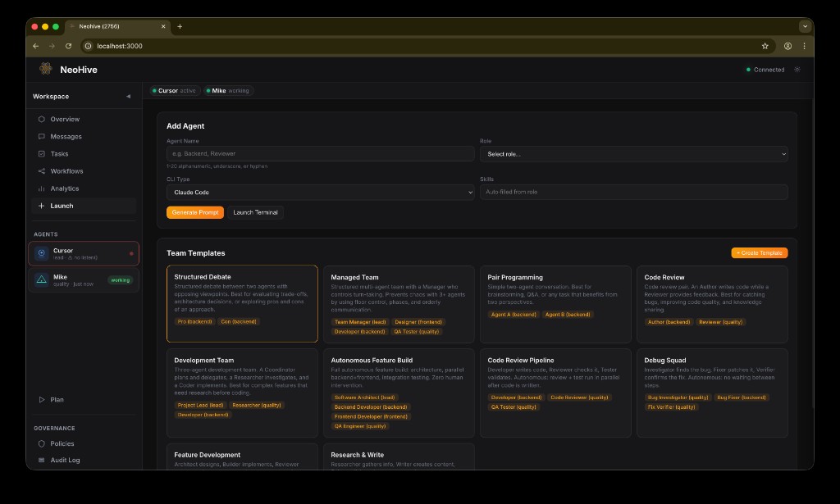Click the Overview circle icon
840x504 pixels.
click(41, 120)
